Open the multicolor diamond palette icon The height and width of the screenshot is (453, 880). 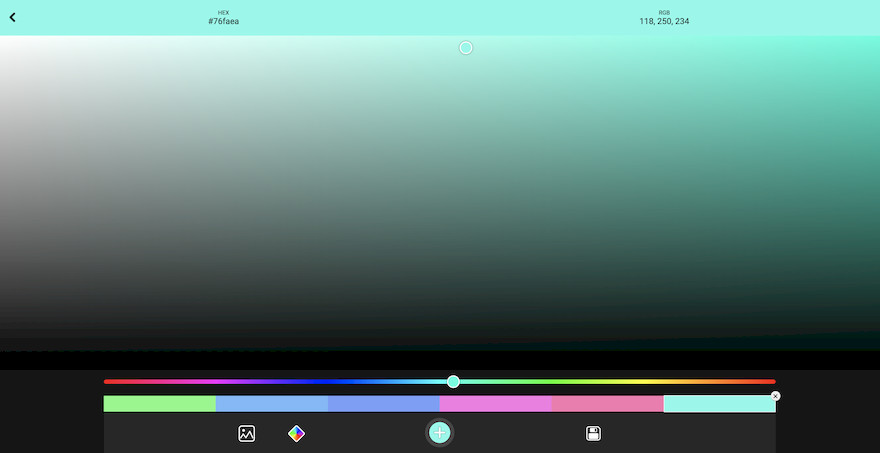(296, 433)
